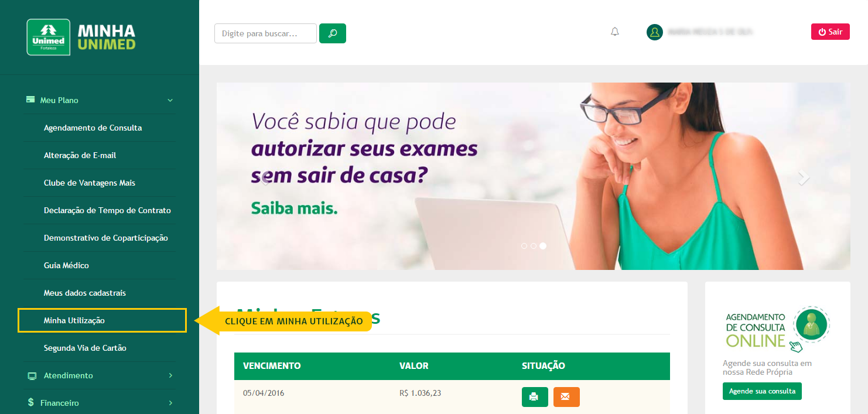Select the second carousel indicator dot
Image resolution: width=868 pixels, height=414 pixels.
coord(534,246)
